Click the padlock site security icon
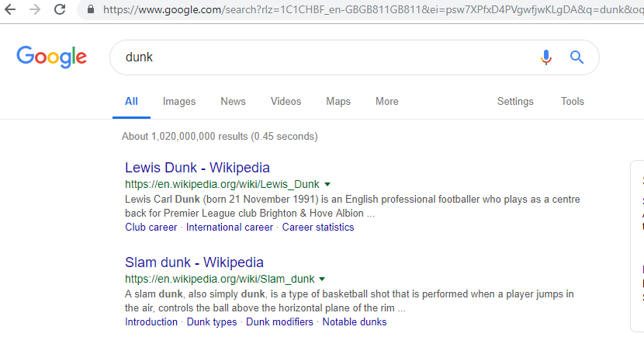644x351 pixels. point(91,9)
